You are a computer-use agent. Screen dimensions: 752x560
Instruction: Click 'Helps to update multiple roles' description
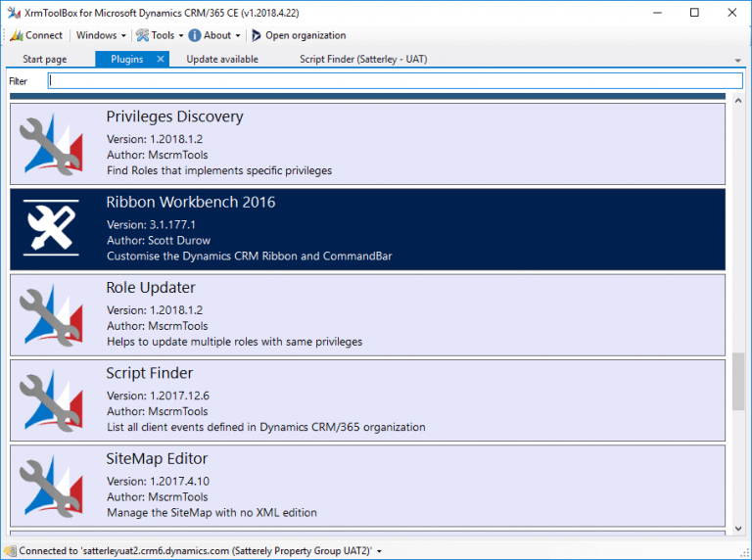(235, 342)
